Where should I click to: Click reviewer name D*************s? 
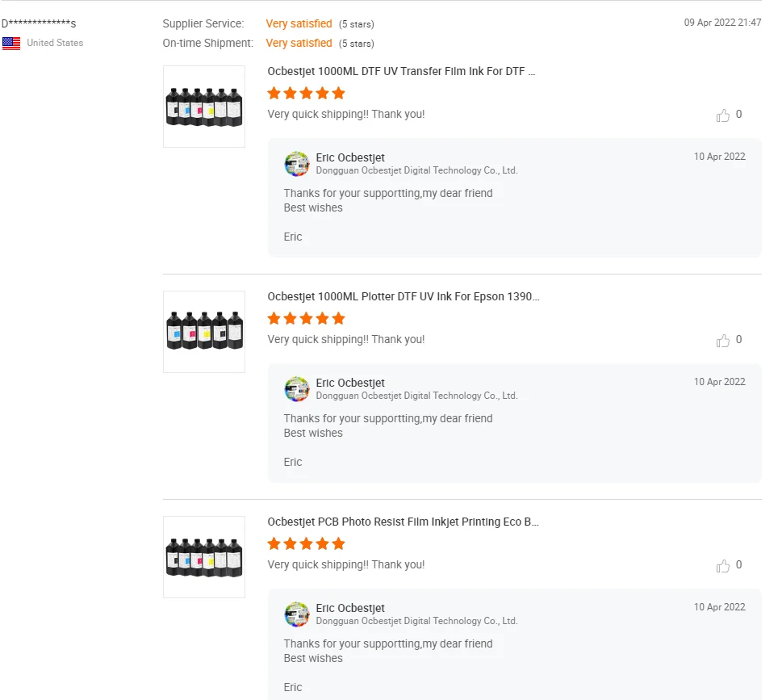39,23
